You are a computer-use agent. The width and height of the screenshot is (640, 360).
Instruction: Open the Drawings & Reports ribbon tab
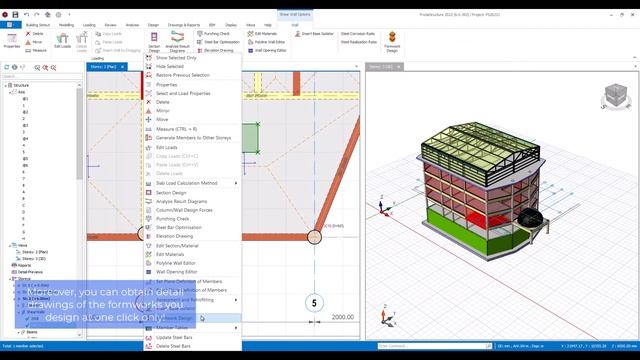tap(184, 25)
